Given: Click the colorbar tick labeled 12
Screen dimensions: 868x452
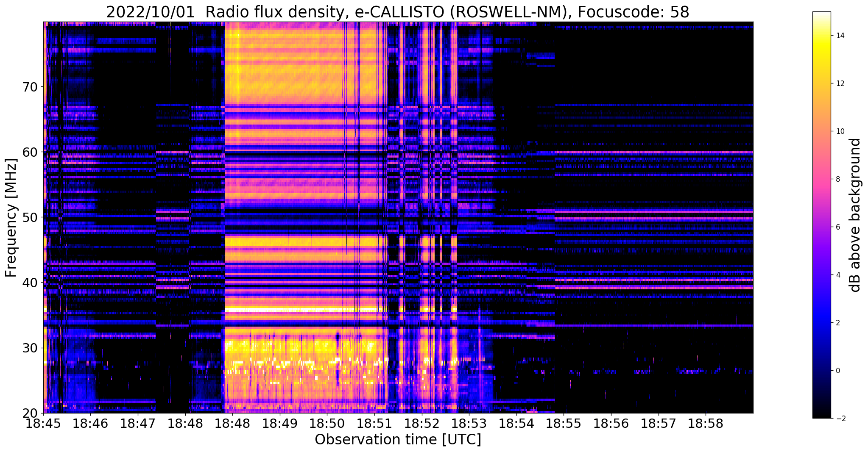Looking at the screenshot, I should (x=840, y=83).
